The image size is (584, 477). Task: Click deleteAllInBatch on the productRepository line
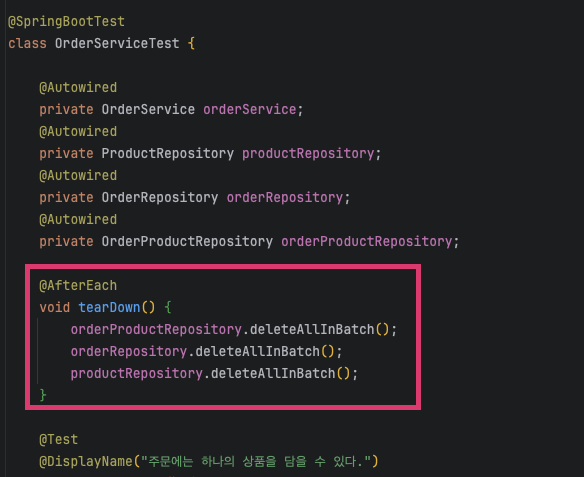click(273, 373)
